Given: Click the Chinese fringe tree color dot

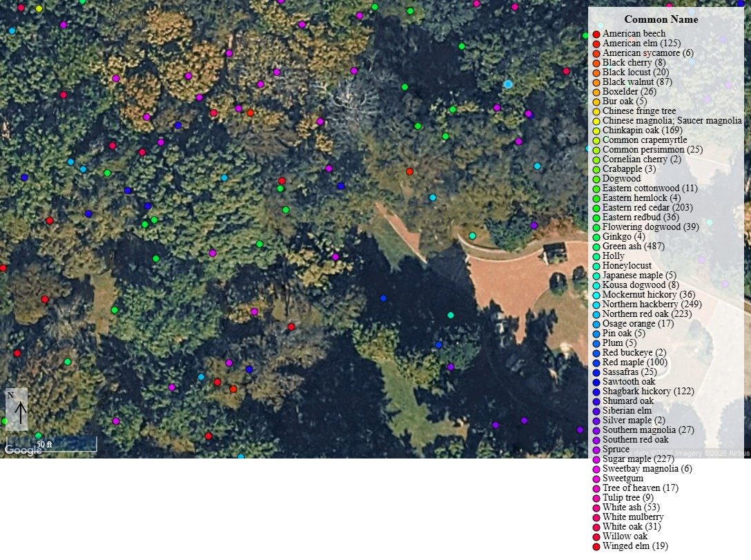Looking at the screenshot, I should click(596, 112).
